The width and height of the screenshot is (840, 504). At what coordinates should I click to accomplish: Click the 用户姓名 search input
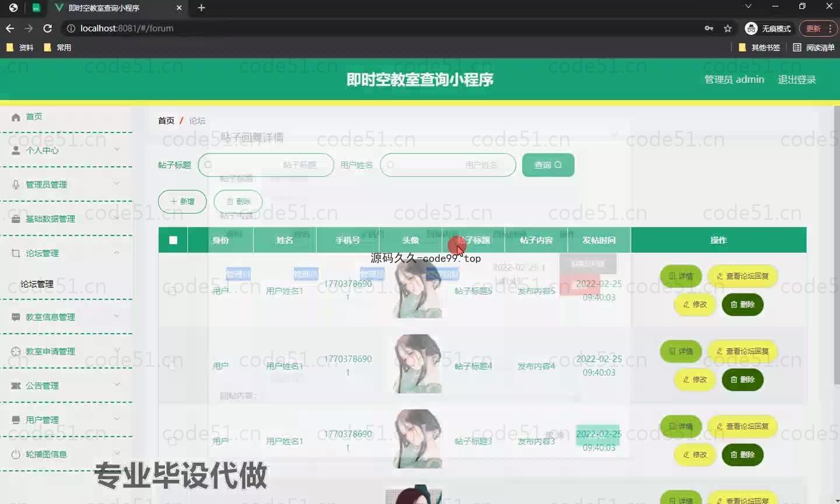[448, 165]
